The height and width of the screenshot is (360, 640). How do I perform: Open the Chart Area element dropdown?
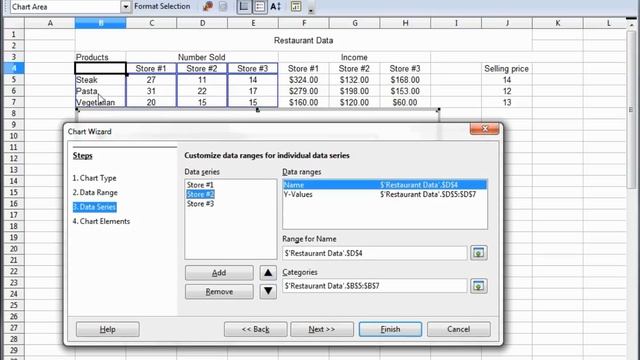coord(126,7)
